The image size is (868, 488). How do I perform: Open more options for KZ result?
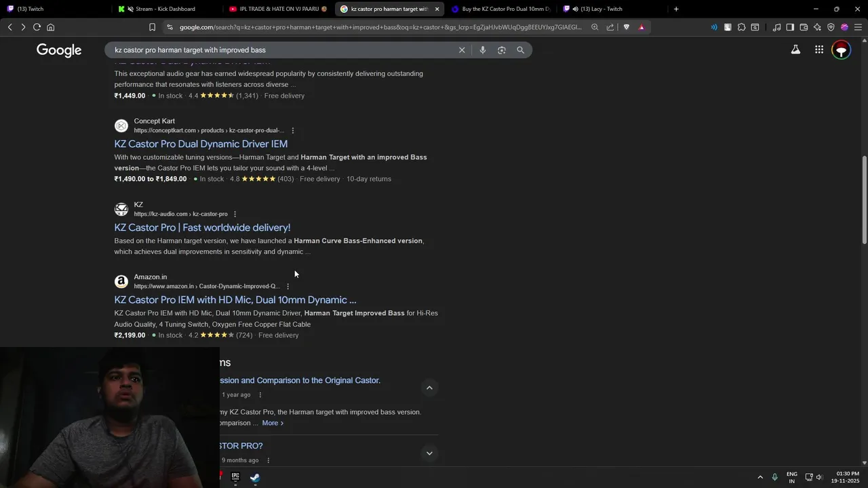click(x=235, y=214)
